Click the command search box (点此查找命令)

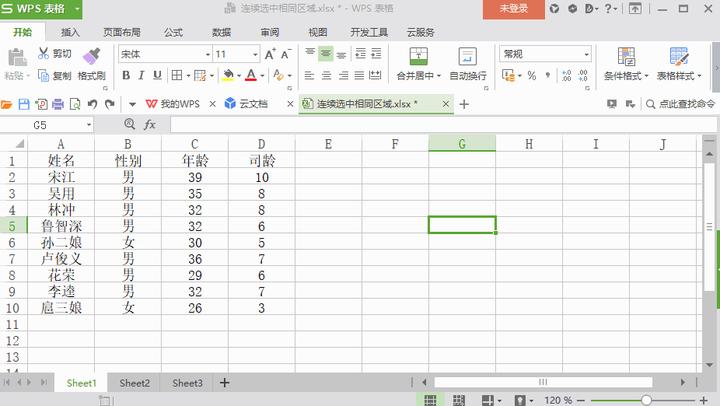(x=680, y=104)
